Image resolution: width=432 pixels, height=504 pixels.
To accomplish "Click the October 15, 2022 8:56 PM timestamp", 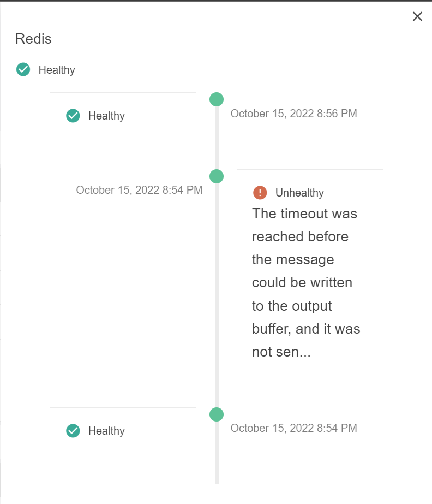I will [x=293, y=114].
